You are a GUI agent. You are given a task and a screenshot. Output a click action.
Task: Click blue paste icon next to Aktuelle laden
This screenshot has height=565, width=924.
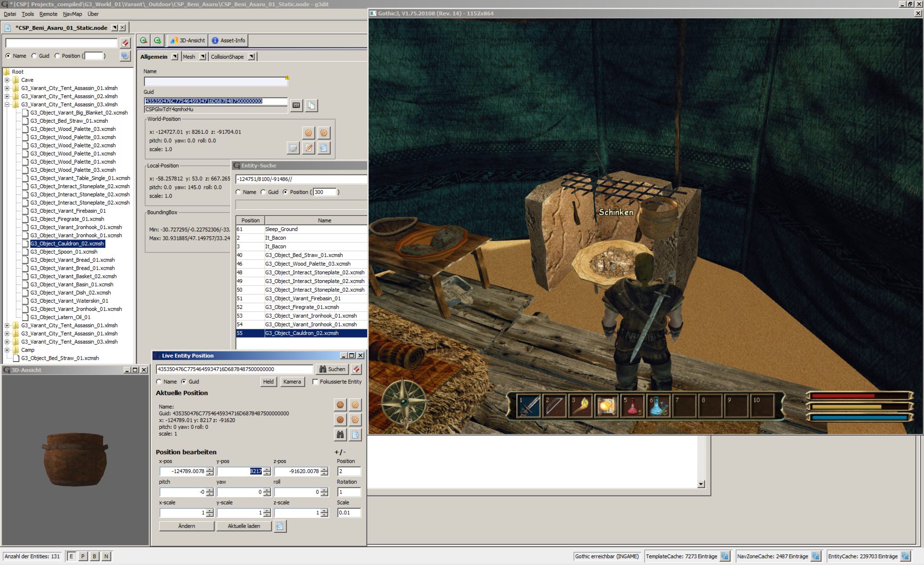(x=280, y=526)
